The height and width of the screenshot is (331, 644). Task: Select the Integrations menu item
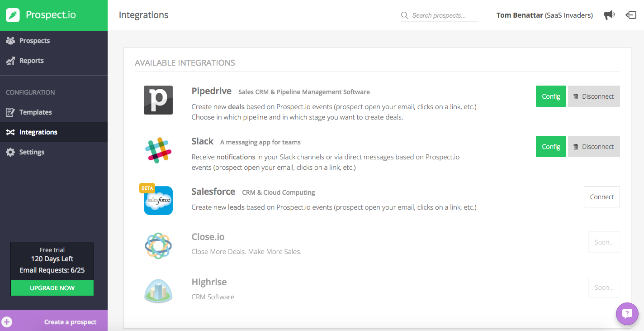[54, 132]
